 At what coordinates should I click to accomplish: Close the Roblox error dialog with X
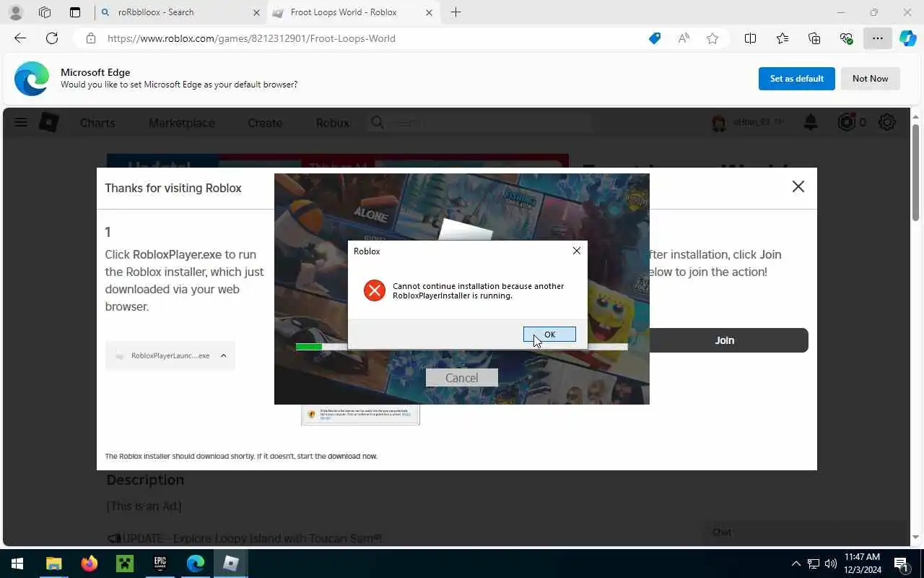point(576,251)
